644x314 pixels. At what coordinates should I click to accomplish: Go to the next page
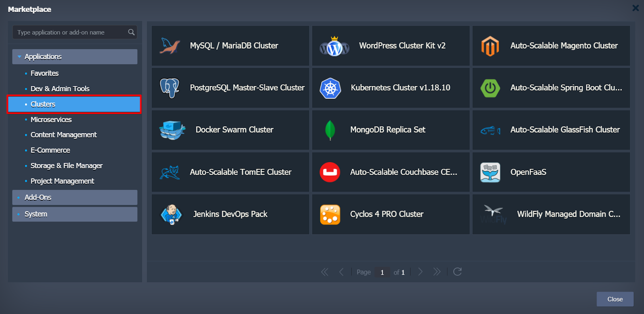pyautogui.click(x=420, y=272)
